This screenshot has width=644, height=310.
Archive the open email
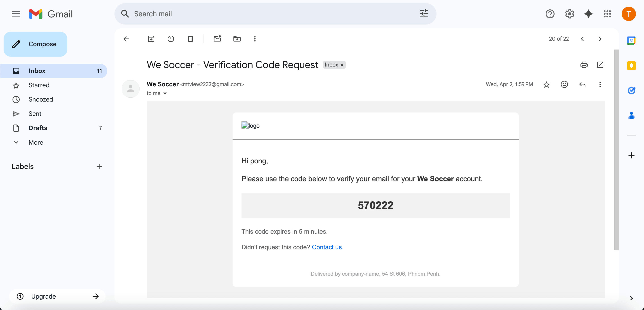(151, 39)
